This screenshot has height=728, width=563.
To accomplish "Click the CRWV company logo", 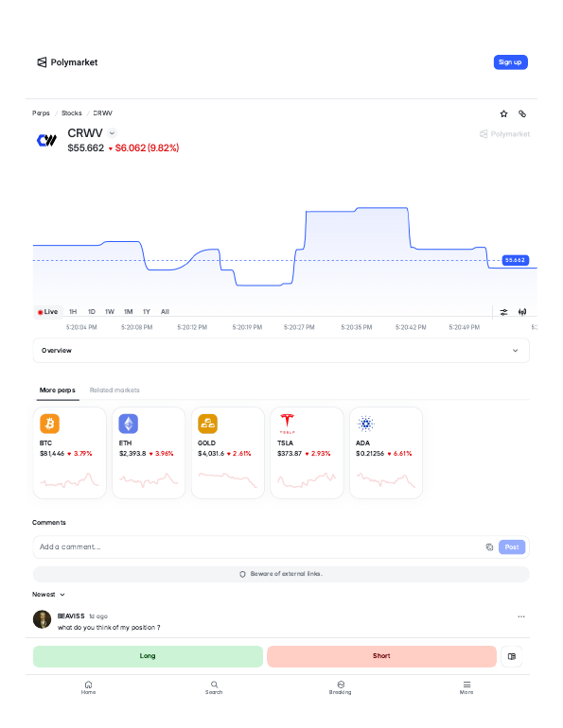I will [47, 140].
